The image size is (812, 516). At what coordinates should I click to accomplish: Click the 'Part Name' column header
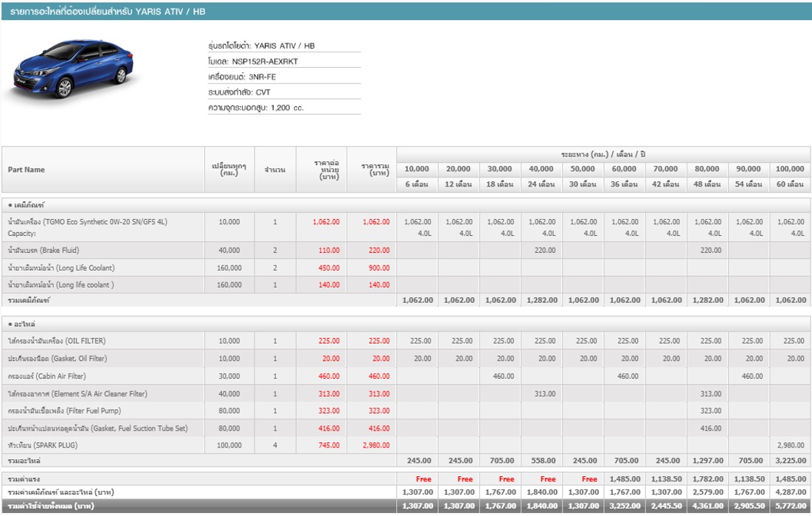coord(27,170)
